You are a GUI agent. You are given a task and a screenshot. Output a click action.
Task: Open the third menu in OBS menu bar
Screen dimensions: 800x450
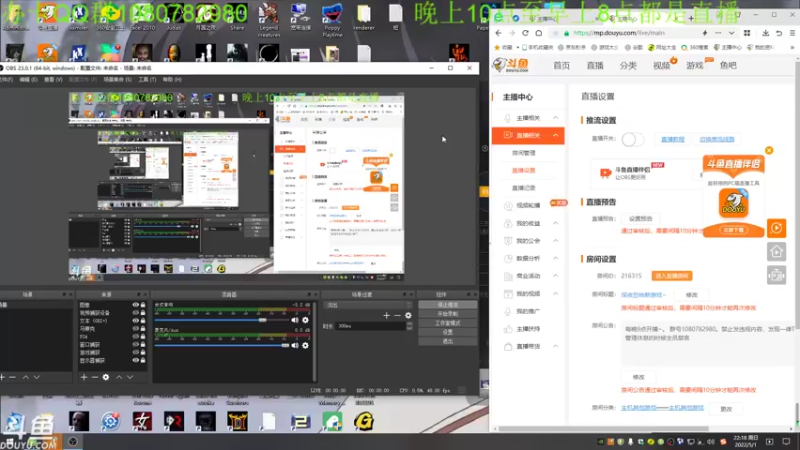(x=53, y=80)
